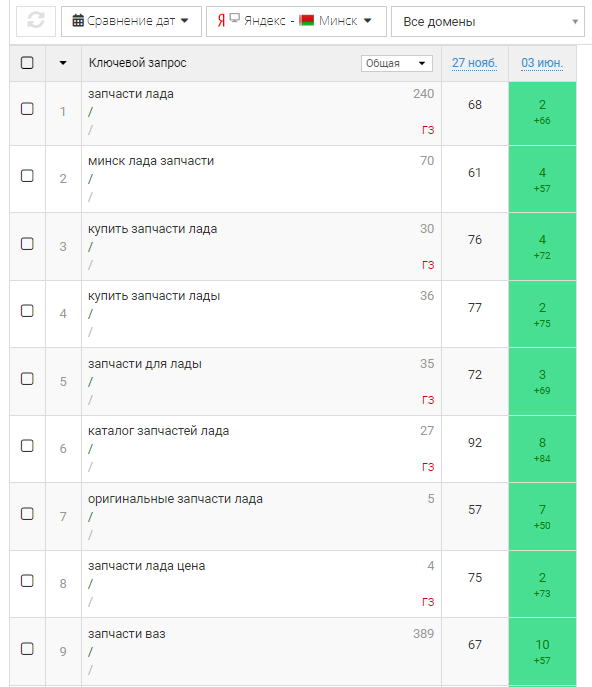Click the red ГЗ marker for запчасти лада
Screen dimensions: 592x687
pos(428,130)
